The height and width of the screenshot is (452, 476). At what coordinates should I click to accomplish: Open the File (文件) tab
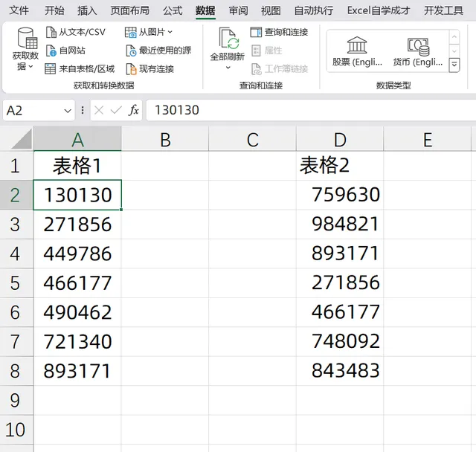tap(19, 10)
